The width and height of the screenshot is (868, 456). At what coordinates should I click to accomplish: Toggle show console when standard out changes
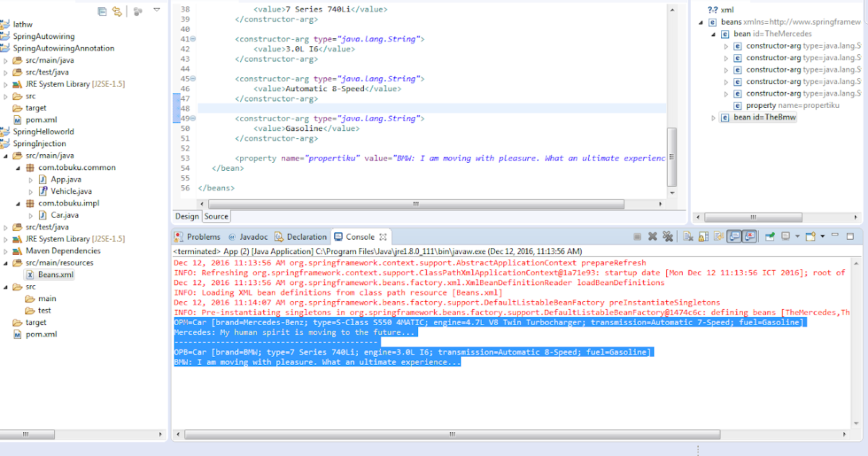click(733, 235)
